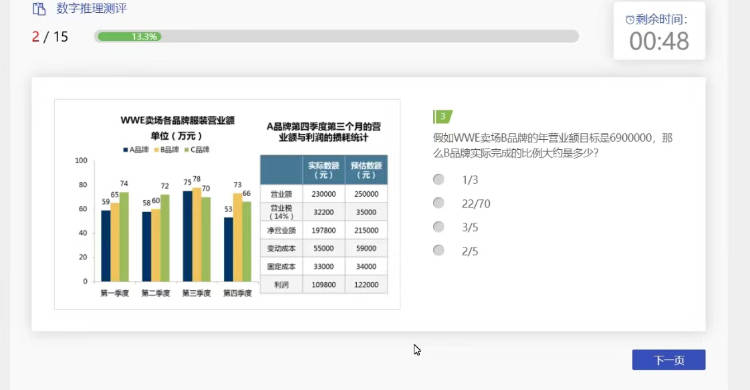The width and height of the screenshot is (750, 390).
Task: Click the 35000 table cell
Action: (366, 212)
